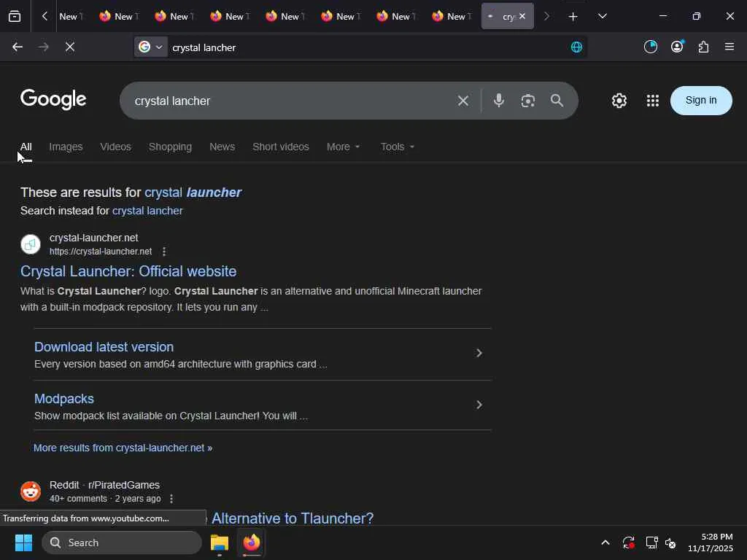Open the display network tray icon
The height and width of the screenshot is (560, 747).
click(651, 542)
